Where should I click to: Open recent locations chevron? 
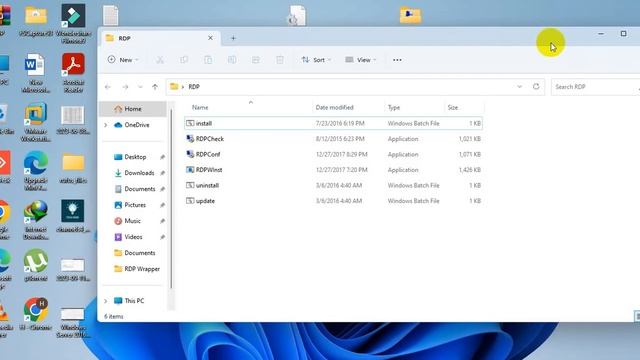click(x=140, y=87)
